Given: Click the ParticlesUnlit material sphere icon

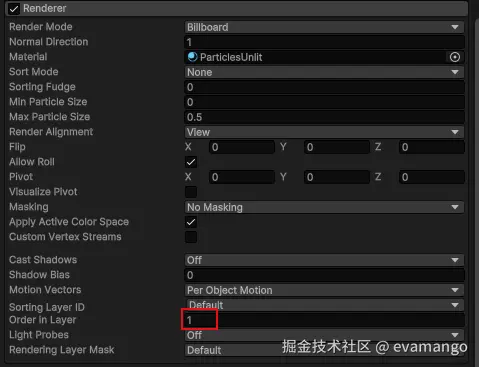Looking at the screenshot, I should (x=192, y=57).
